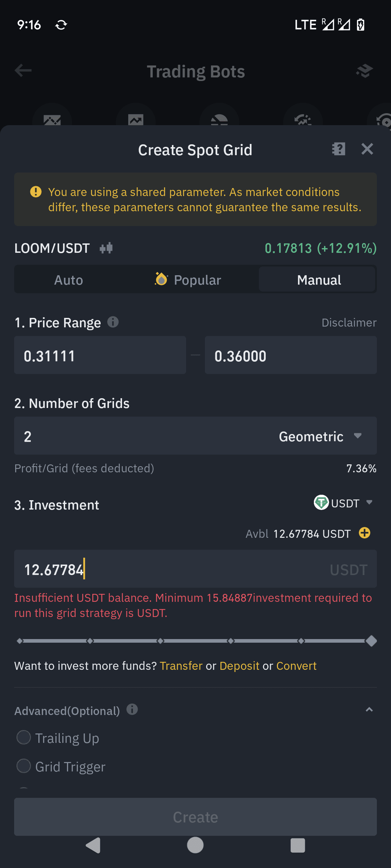
Task: Tap the Android home navigation button
Action: click(195, 845)
